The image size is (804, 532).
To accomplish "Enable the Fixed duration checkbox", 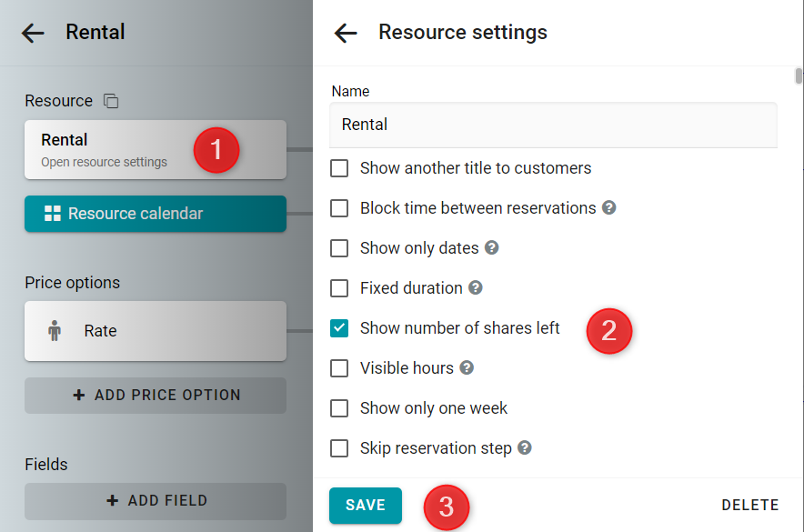I will point(339,288).
